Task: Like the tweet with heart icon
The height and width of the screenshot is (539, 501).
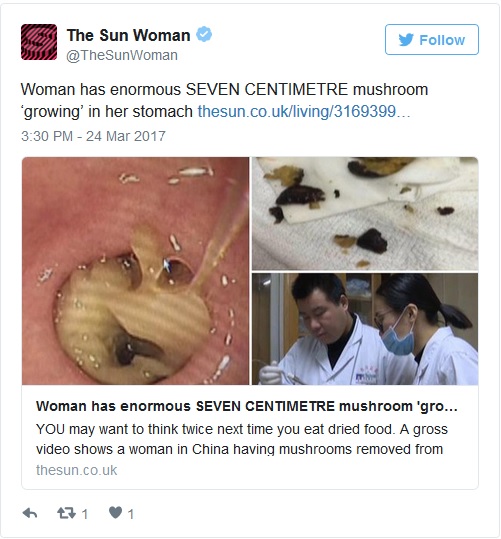Action: click(x=115, y=513)
